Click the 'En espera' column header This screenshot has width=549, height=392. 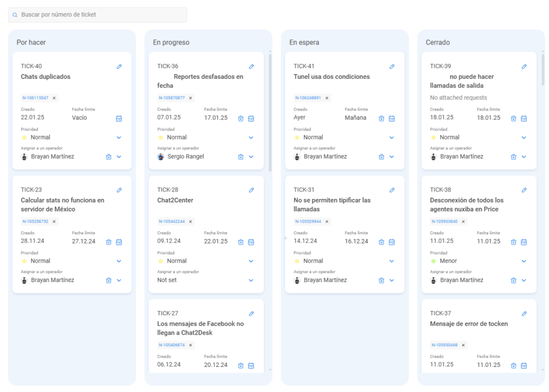pyautogui.click(x=304, y=42)
